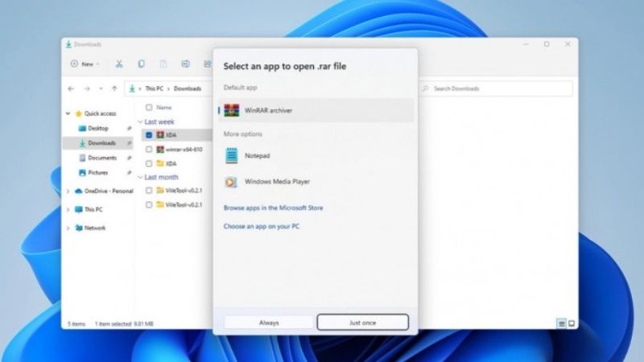This screenshot has width=644, height=362.
Task: Click the Copy icon in Explorer toolbar
Action: point(141,64)
